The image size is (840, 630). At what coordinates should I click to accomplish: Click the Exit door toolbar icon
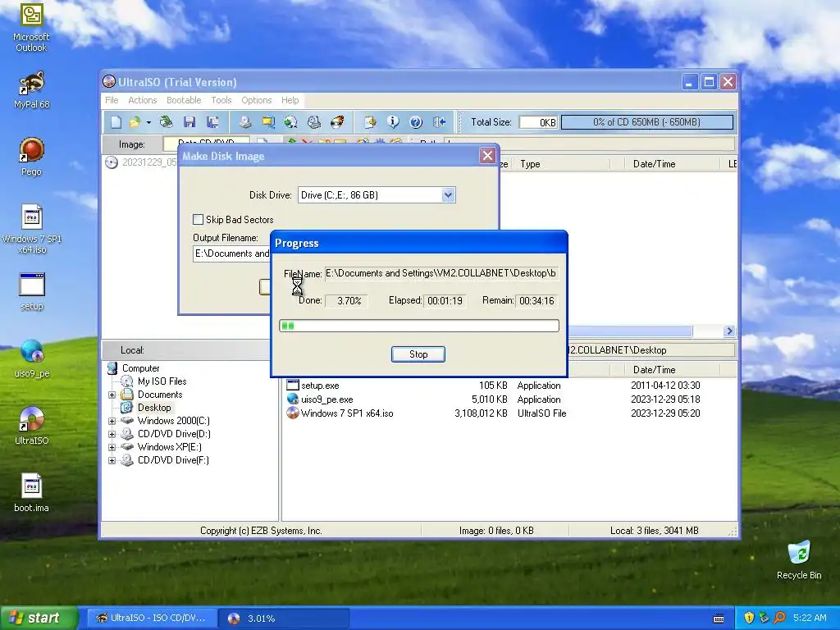tap(440, 122)
